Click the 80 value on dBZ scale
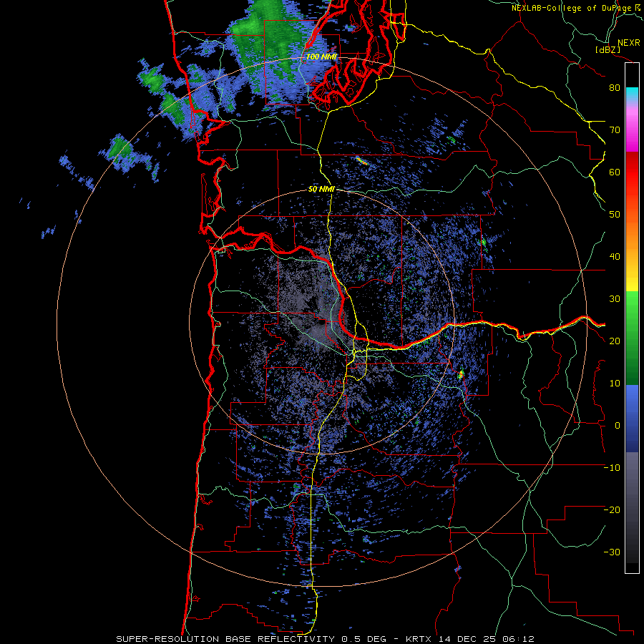 615,88
